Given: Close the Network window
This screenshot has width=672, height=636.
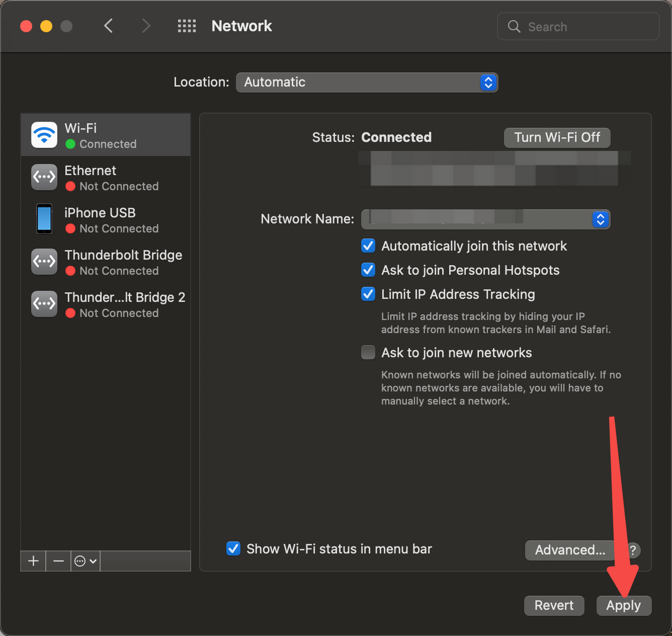Looking at the screenshot, I should pyautogui.click(x=26, y=26).
